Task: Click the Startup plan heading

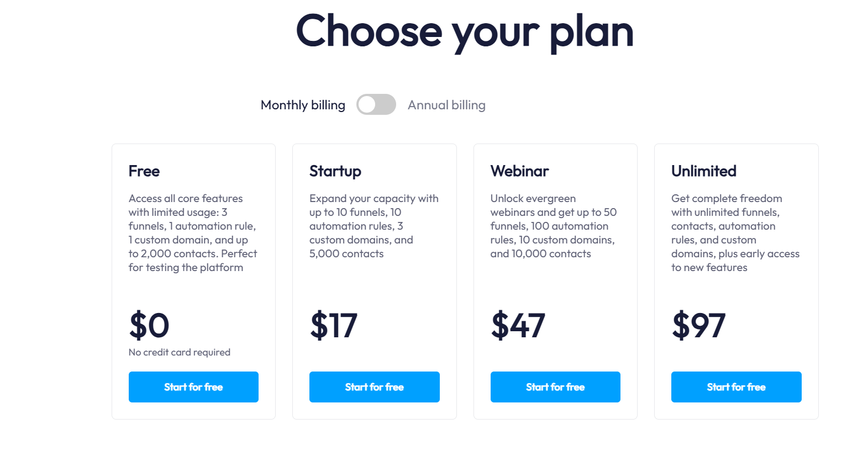Action: 335,171
